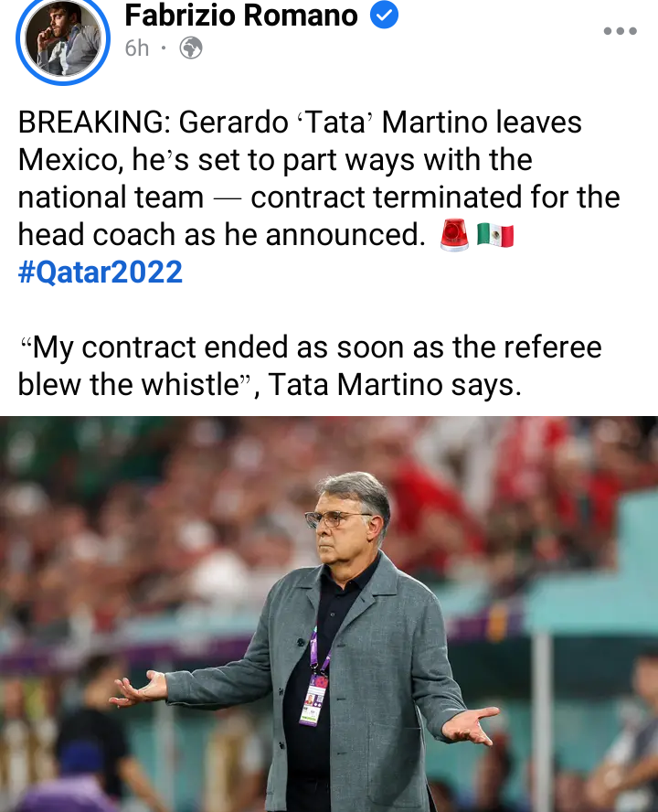Open the photo of Tata Martino
Image resolution: width=658 pixels, height=812 pixels.
coord(329,614)
